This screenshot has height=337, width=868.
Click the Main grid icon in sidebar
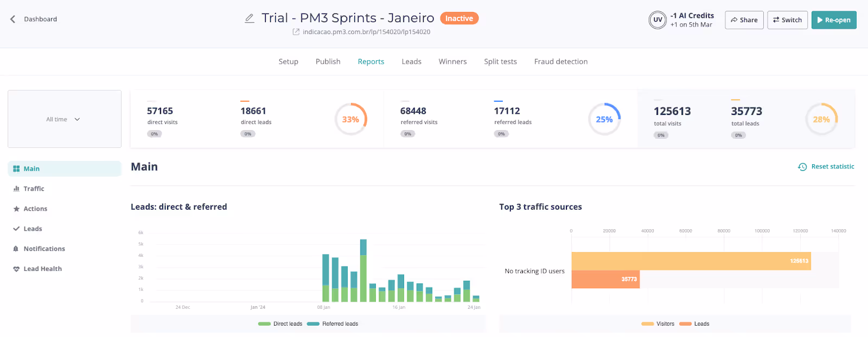click(16, 168)
